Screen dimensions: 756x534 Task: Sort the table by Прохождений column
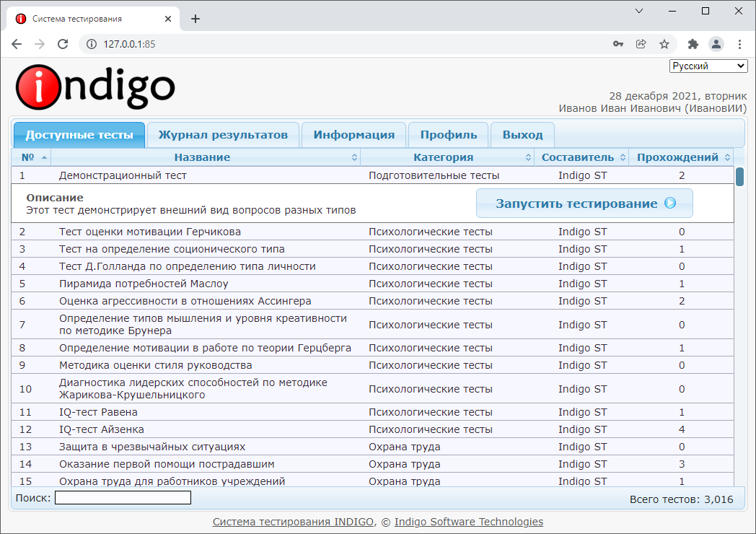(x=681, y=157)
